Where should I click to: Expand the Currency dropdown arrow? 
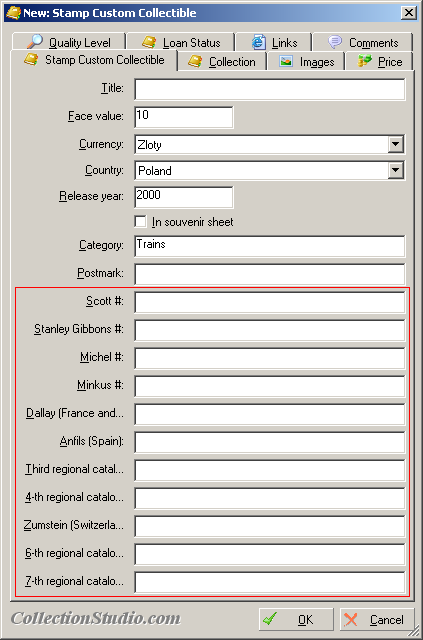coord(396,144)
